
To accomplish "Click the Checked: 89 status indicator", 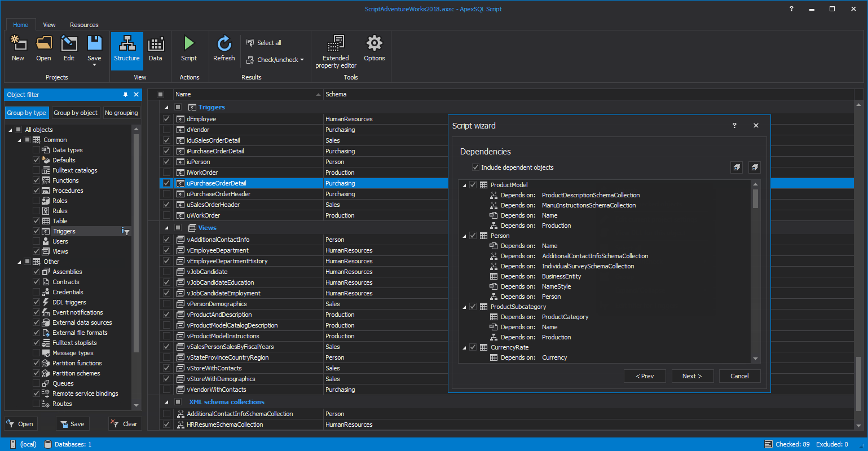I will pyautogui.click(x=787, y=444).
